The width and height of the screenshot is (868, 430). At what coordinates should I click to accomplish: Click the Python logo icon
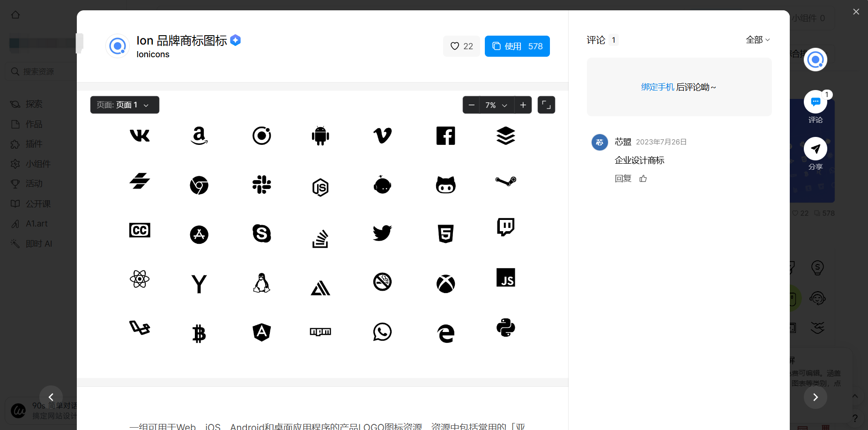(x=505, y=327)
